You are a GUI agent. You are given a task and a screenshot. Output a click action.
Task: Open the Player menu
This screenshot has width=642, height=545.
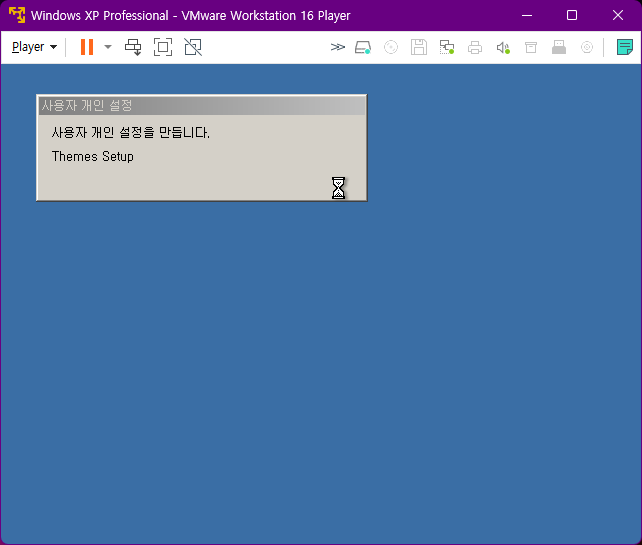[x=34, y=47]
